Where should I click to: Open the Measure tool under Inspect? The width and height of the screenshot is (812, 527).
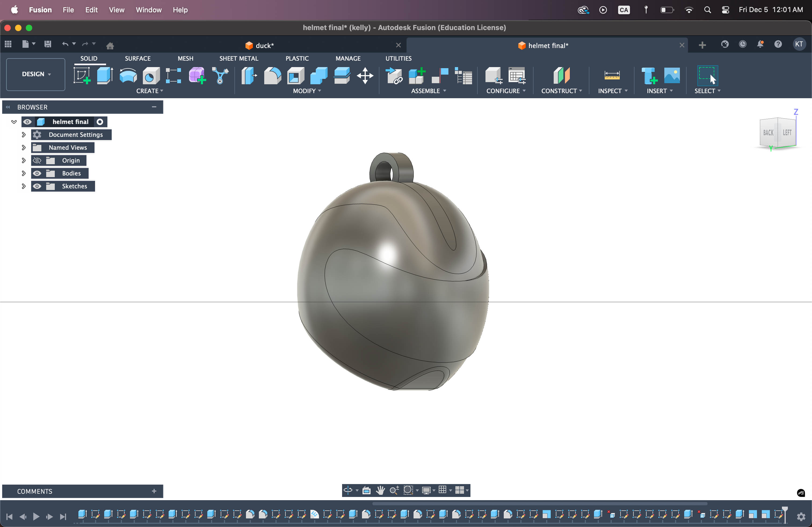(x=612, y=75)
